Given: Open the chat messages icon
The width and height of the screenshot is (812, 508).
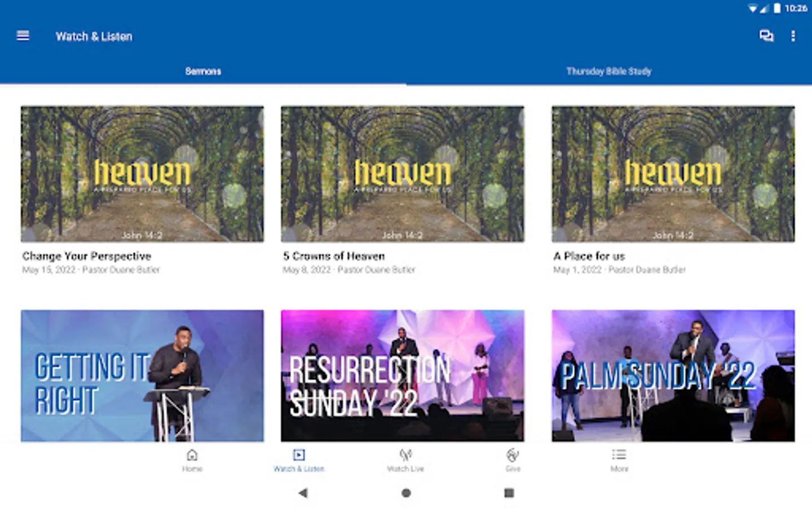Looking at the screenshot, I should (766, 36).
